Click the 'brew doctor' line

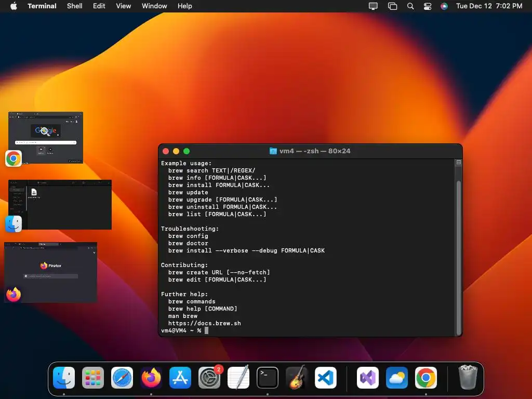coord(188,243)
